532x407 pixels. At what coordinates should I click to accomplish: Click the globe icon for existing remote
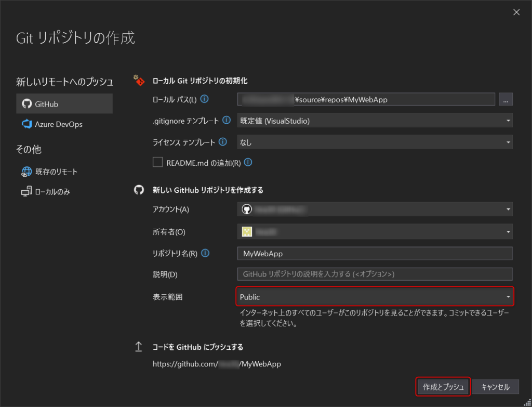click(26, 172)
